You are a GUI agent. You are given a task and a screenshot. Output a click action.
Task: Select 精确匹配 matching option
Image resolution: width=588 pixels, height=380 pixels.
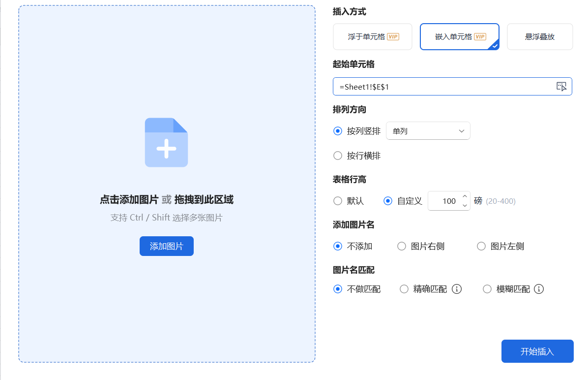(404, 289)
